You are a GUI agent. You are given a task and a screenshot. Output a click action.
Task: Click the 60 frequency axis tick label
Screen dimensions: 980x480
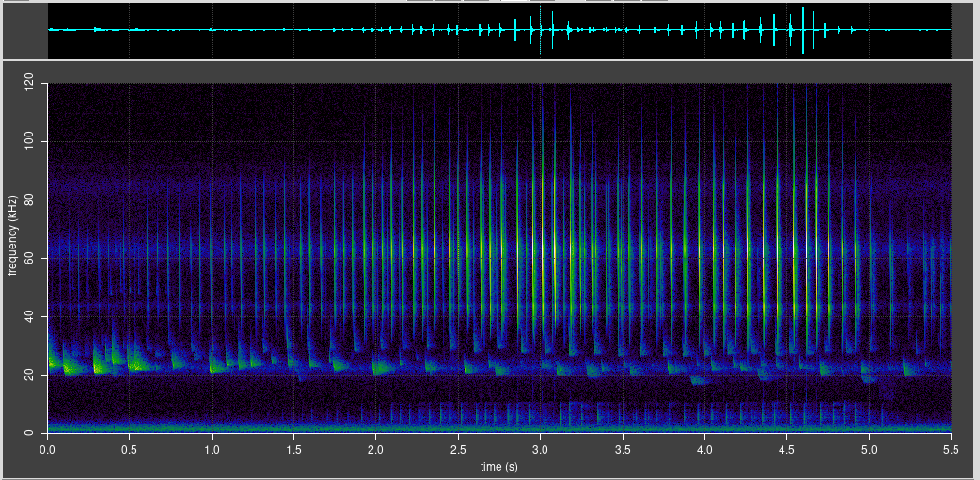pyautogui.click(x=34, y=259)
